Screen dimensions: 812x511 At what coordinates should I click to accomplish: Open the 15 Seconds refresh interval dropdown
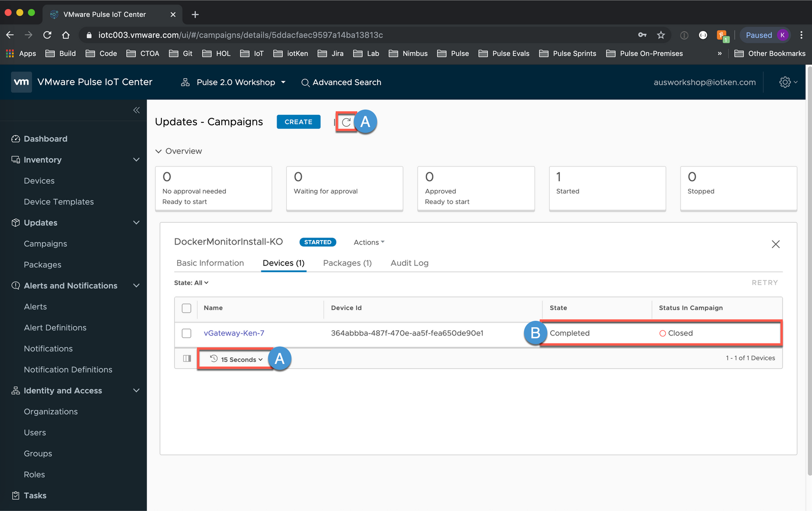point(237,359)
